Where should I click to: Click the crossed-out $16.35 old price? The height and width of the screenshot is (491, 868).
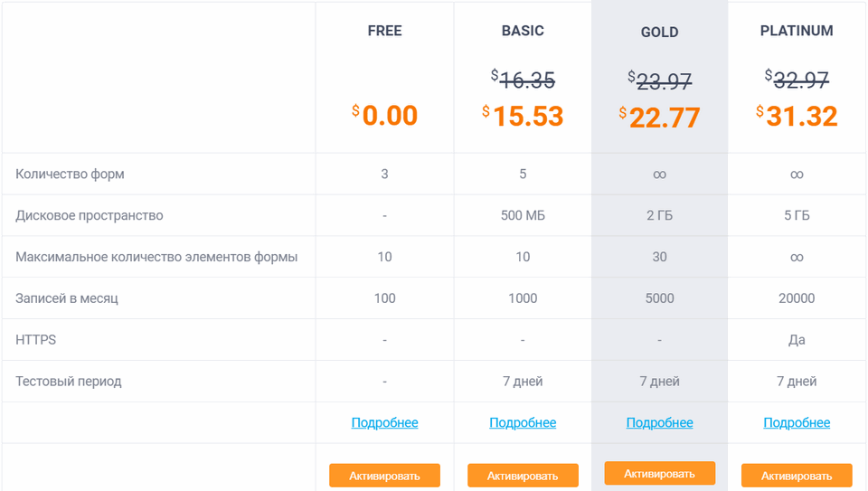click(523, 80)
